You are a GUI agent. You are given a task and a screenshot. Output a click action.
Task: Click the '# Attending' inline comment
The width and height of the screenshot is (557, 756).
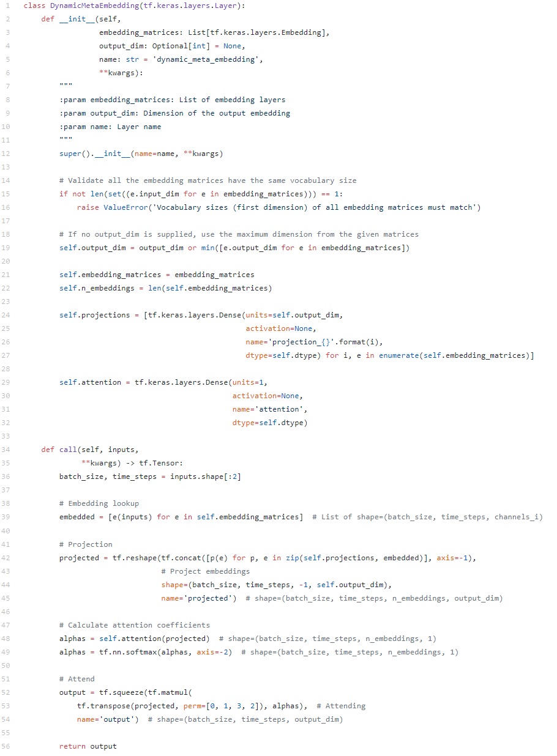point(341,705)
